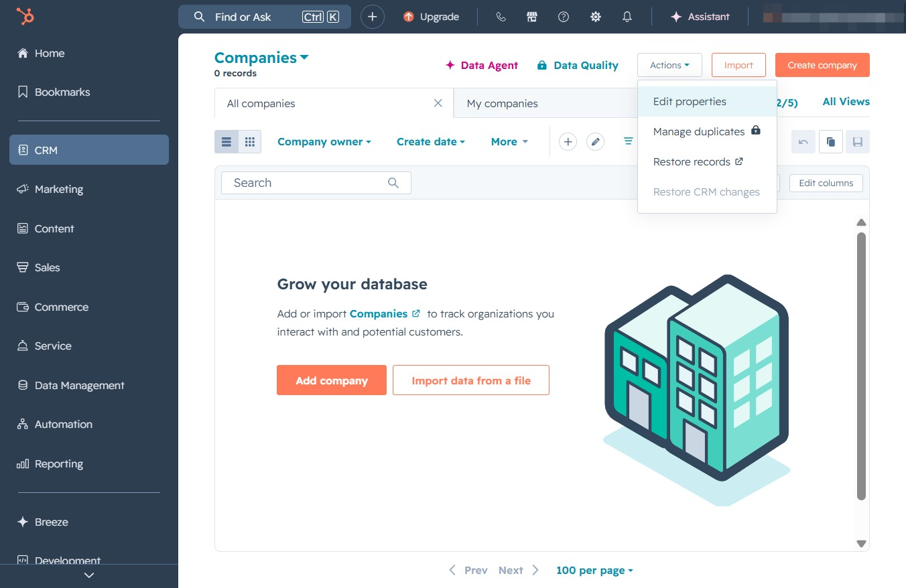Go to the Next page
This screenshot has width=906, height=588.
pos(519,571)
